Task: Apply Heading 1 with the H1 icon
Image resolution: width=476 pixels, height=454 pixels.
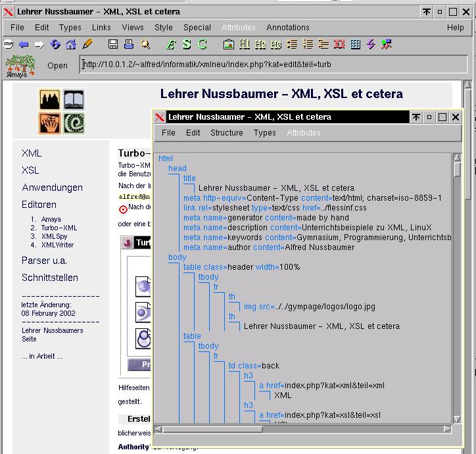Action: [x=245, y=45]
